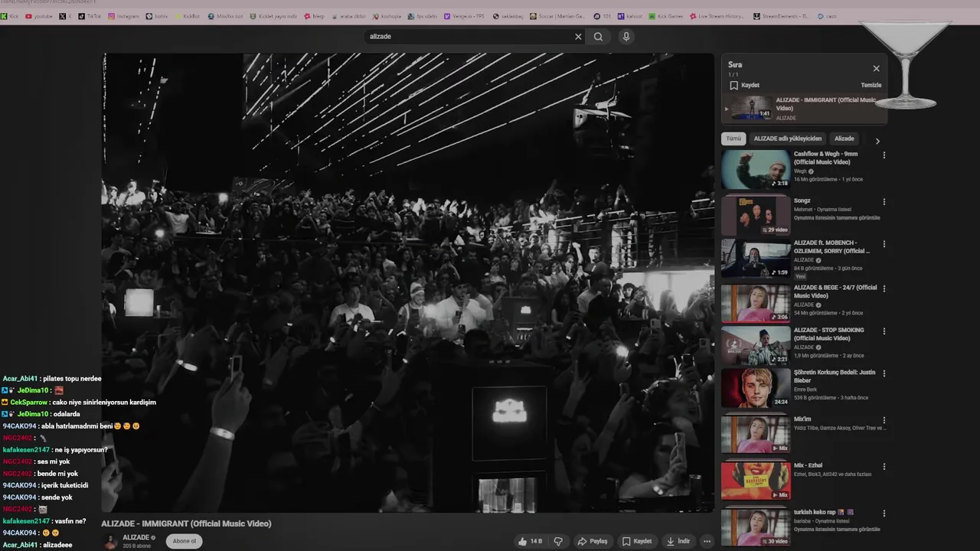Open the StreamElements bookmark
The image size is (980, 551).
(781, 16)
